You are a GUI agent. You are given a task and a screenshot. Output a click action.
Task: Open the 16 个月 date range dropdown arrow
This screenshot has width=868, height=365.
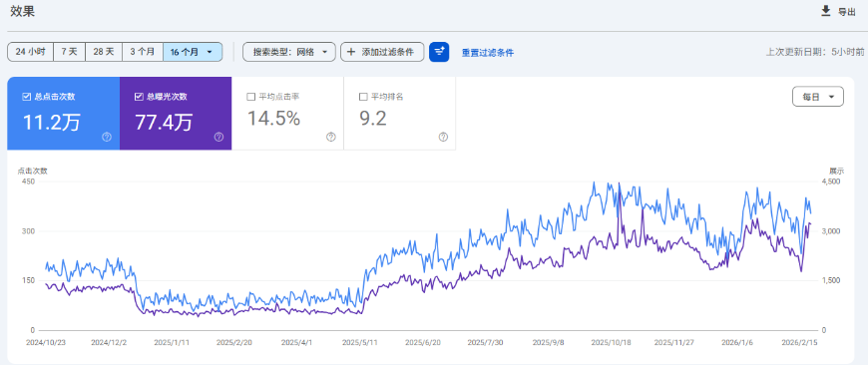click(210, 52)
